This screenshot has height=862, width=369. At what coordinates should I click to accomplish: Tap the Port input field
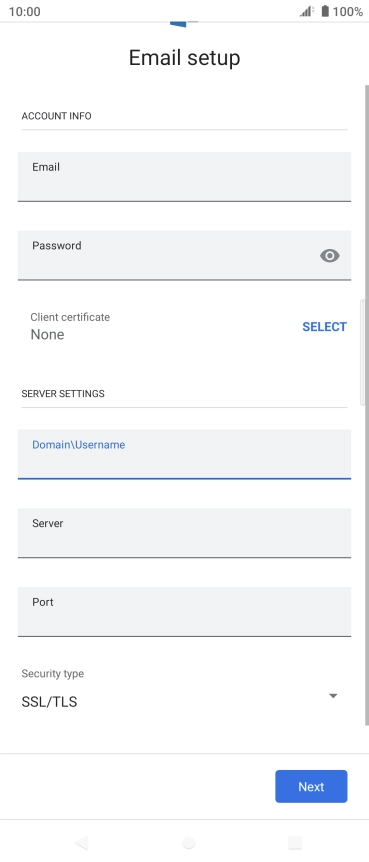(x=184, y=611)
